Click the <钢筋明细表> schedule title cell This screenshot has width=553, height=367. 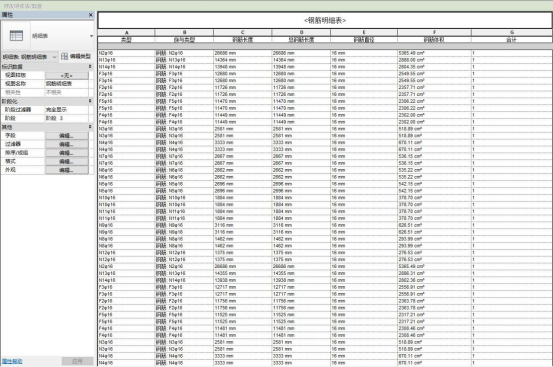[x=325, y=20]
